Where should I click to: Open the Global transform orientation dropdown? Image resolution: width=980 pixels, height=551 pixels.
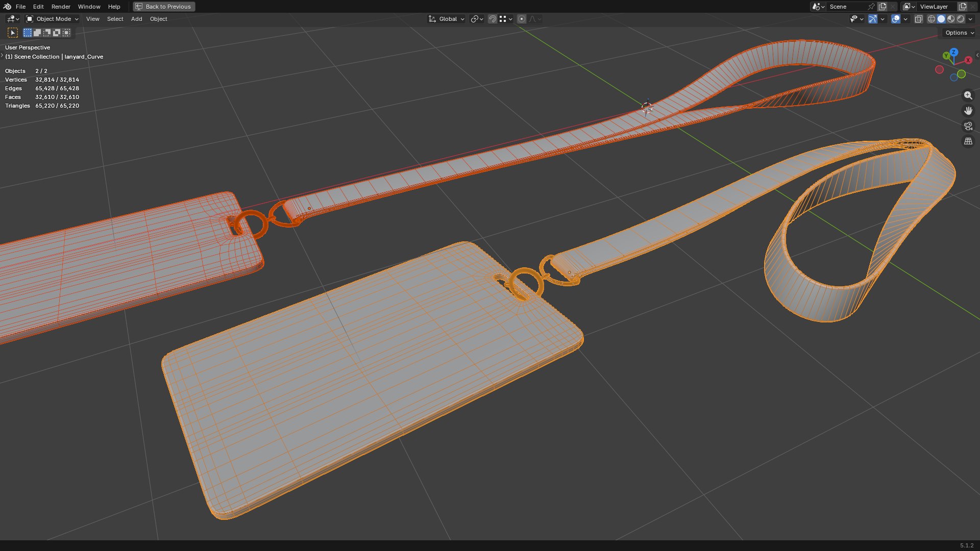click(447, 19)
